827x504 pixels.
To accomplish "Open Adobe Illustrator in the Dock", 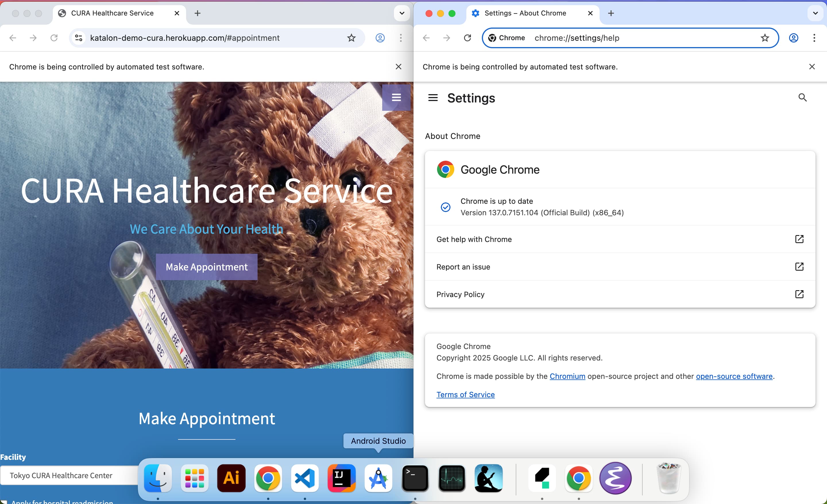I will 231,478.
